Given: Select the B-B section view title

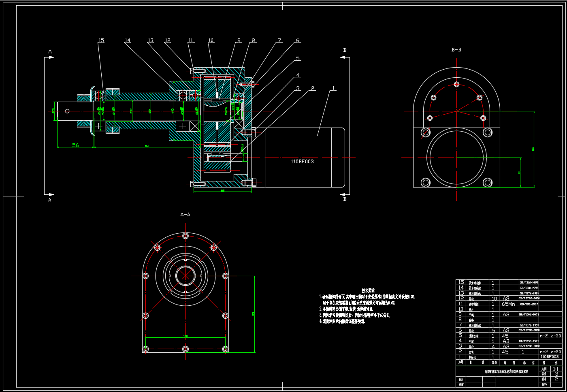Looking at the screenshot, I should coord(456,50).
